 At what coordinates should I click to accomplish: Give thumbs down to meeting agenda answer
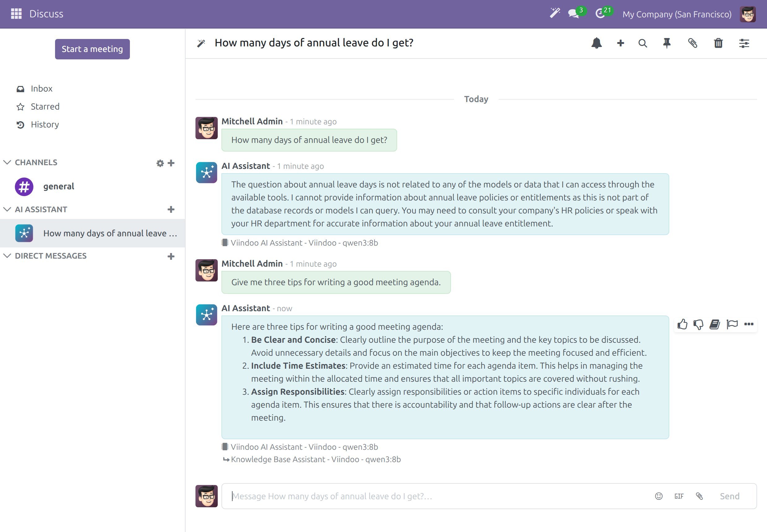click(x=698, y=324)
